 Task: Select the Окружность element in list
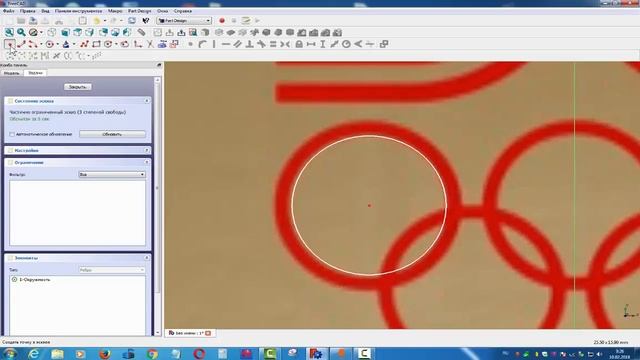(x=35, y=280)
